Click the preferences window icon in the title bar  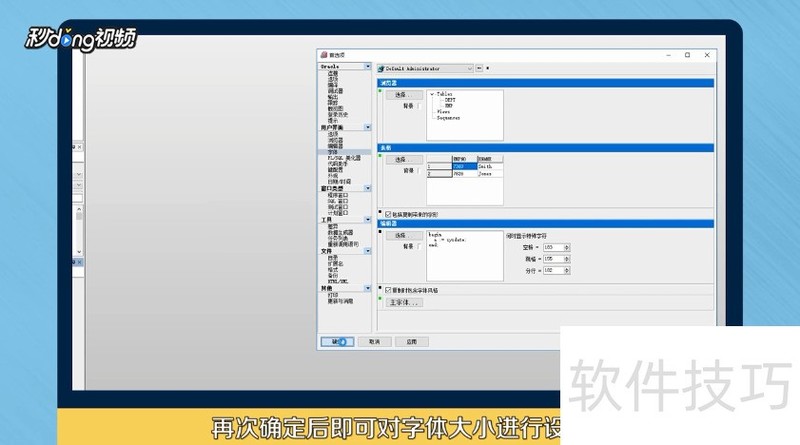323,55
